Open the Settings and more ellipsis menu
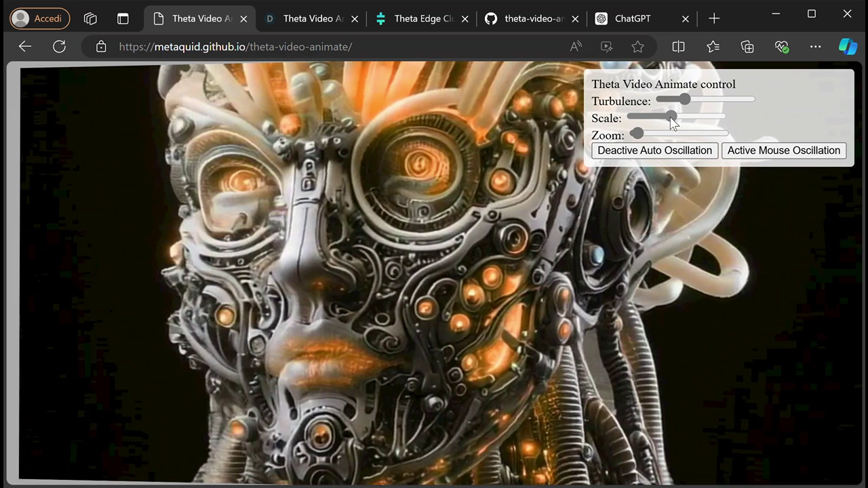868x488 pixels. (x=816, y=47)
